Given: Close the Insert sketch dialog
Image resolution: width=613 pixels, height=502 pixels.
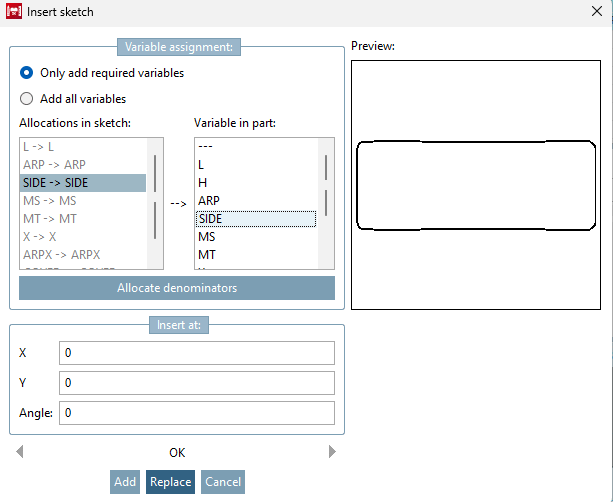Looking at the screenshot, I should [596, 14].
